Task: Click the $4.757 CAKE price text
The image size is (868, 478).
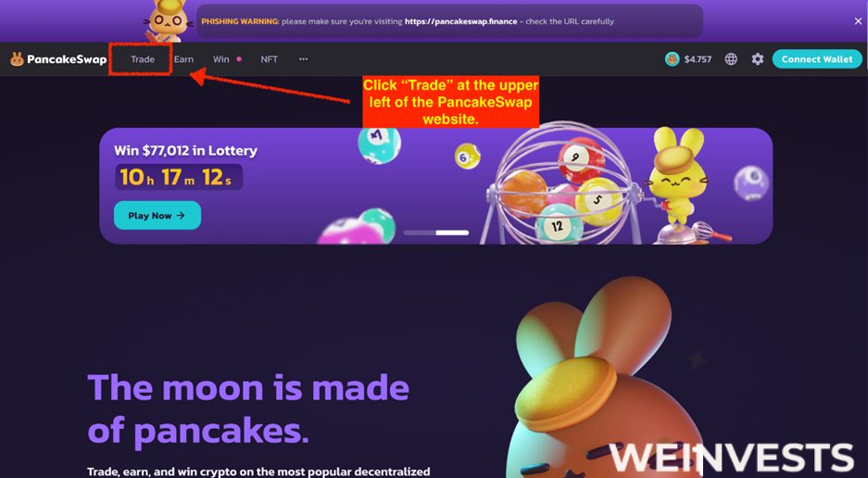Action: 698,59
